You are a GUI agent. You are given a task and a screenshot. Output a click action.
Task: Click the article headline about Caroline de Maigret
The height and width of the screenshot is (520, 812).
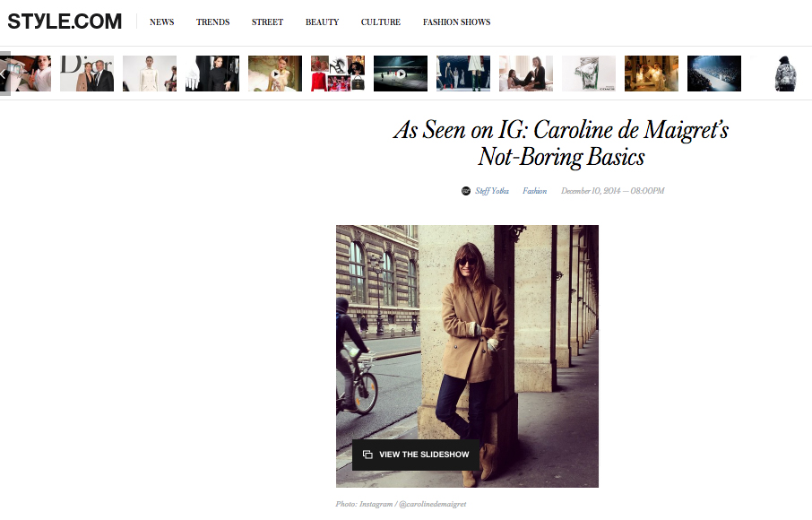561,143
